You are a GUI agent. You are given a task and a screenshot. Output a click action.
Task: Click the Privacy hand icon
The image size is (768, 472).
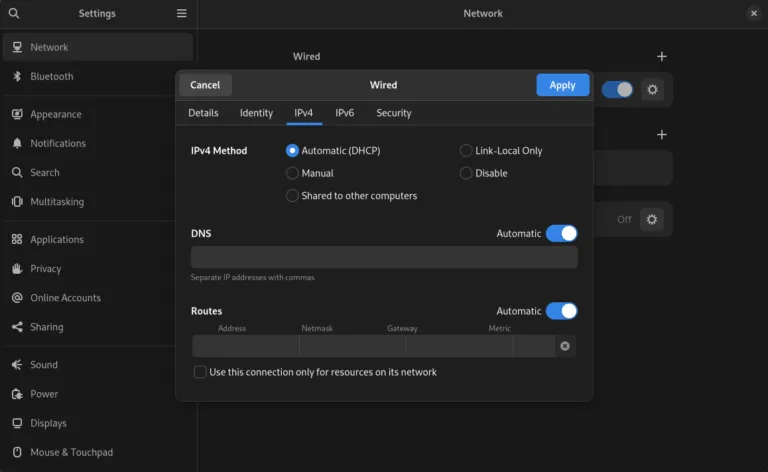[x=17, y=268]
